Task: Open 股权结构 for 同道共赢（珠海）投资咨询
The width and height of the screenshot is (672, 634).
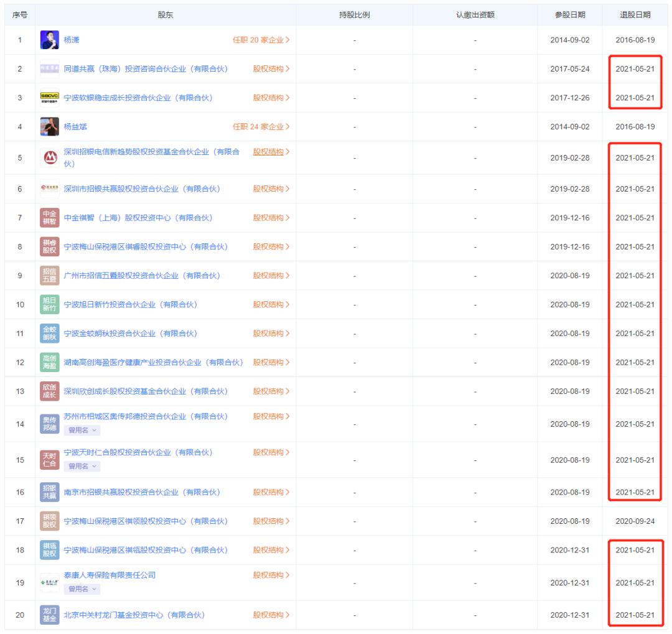Action: [x=271, y=68]
